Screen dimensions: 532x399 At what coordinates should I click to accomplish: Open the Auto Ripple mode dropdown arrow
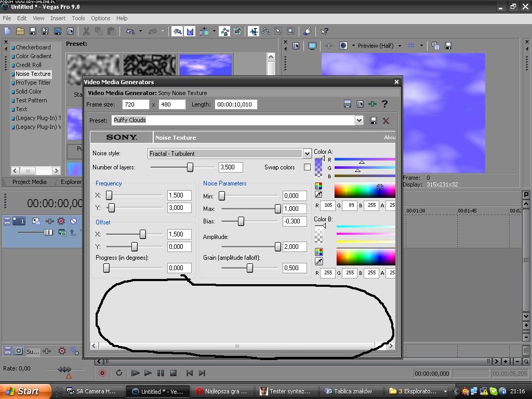click(214, 32)
